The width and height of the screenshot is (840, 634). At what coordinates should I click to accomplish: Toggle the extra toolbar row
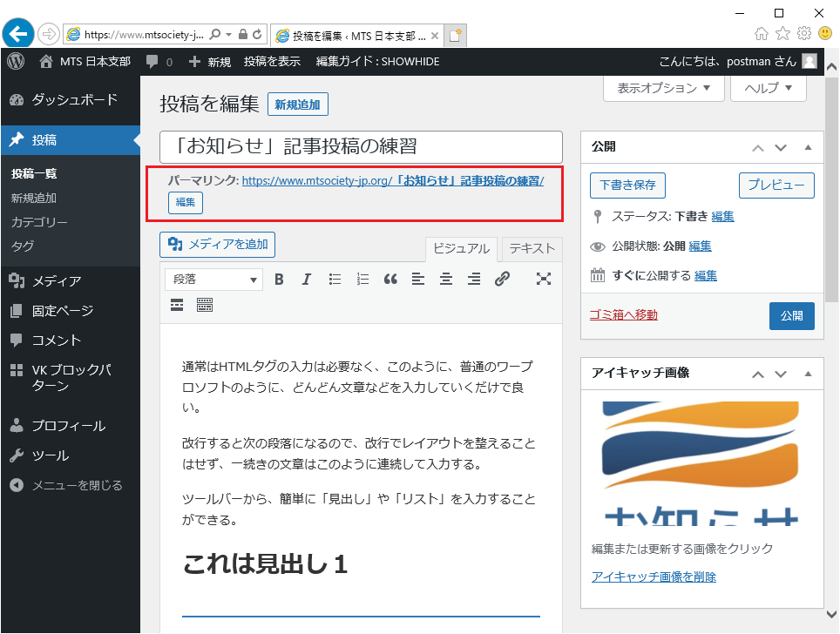(205, 305)
